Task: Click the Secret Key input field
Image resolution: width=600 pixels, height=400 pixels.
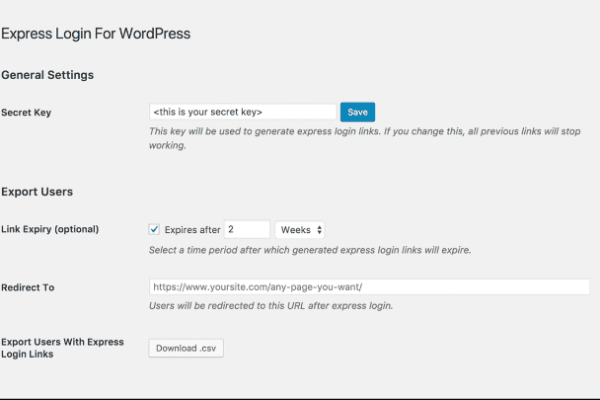Action: (243, 112)
